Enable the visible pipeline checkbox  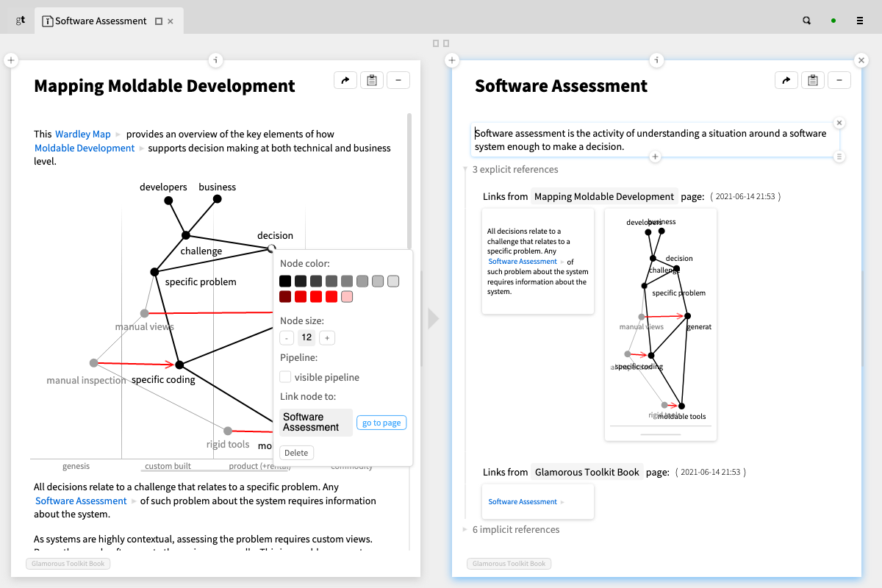(x=285, y=377)
